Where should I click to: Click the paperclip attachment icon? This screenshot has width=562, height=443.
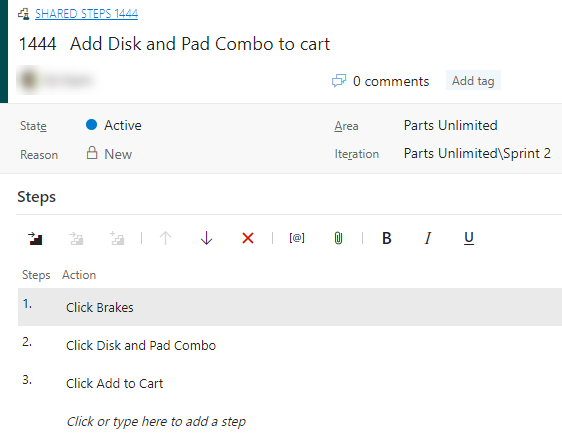pyautogui.click(x=338, y=238)
